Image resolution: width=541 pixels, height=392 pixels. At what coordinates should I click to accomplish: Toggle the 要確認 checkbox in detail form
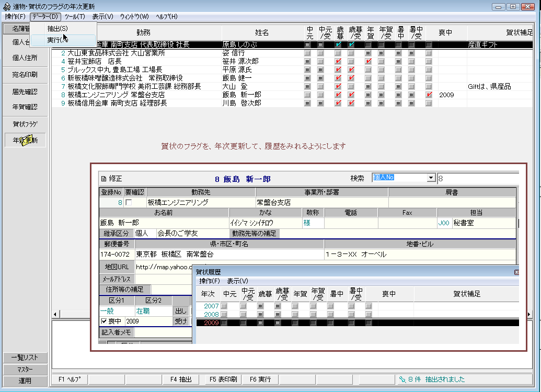(129, 203)
